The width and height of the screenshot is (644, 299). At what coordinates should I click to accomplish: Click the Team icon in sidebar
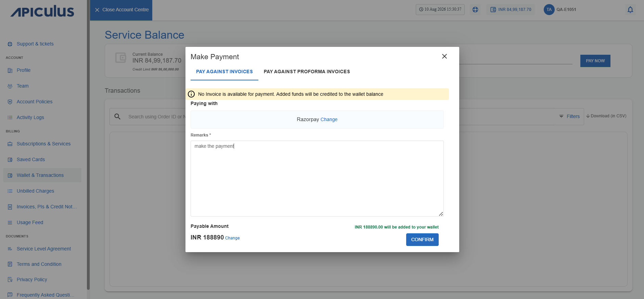(10, 86)
